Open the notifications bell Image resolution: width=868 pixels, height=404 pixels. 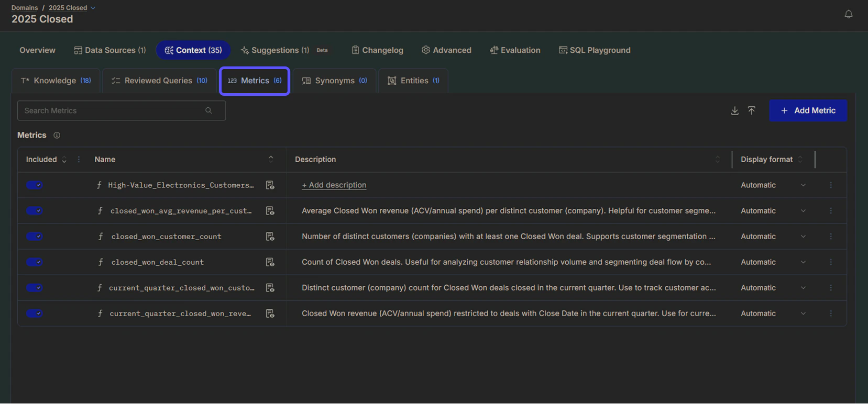pyautogui.click(x=848, y=14)
